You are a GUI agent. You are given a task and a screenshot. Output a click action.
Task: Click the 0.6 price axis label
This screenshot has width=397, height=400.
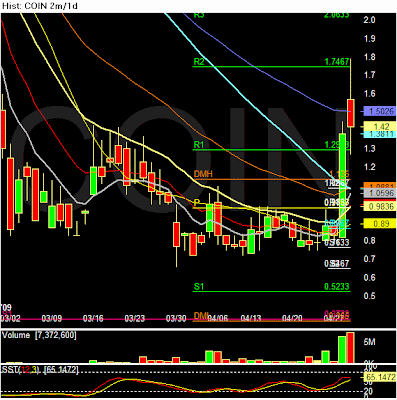coord(369,277)
